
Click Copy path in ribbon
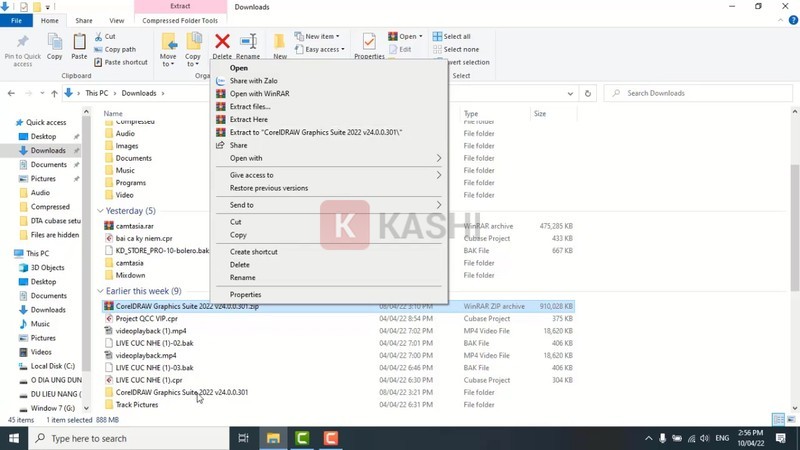click(115, 49)
